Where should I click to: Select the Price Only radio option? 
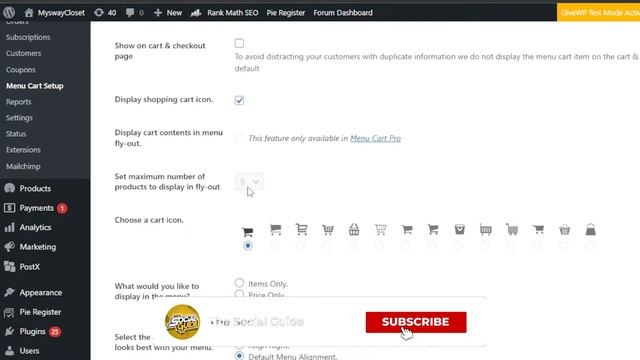click(x=239, y=294)
